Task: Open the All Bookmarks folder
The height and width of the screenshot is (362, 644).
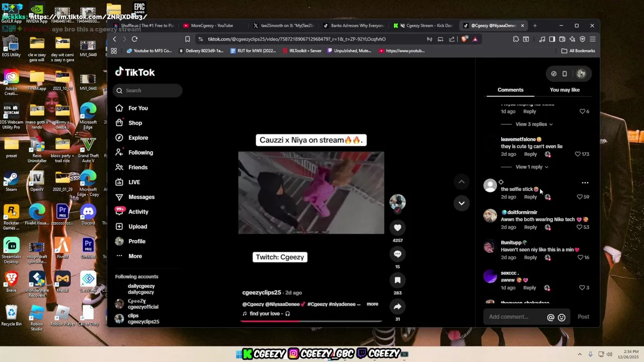Action: pos(578,51)
